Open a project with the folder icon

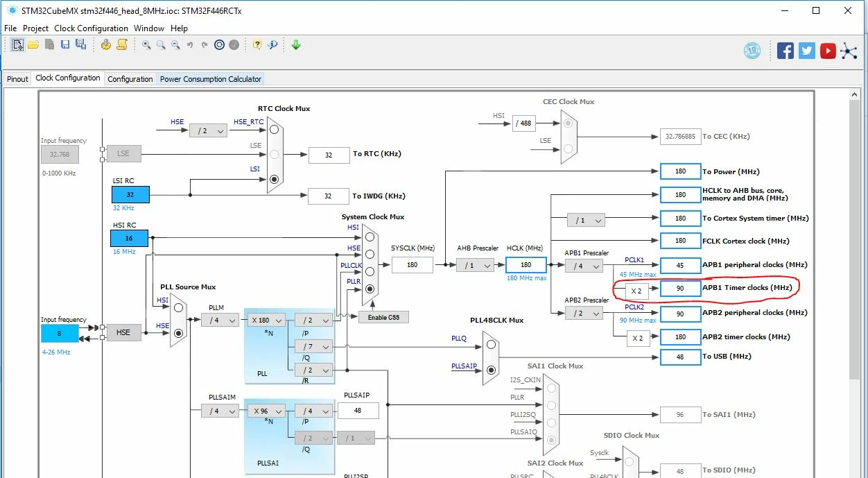(33, 45)
